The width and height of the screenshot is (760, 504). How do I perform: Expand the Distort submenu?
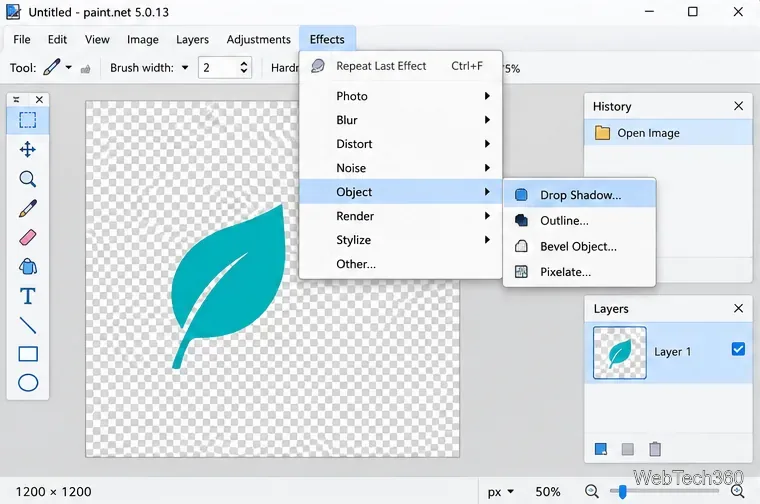[400, 144]
